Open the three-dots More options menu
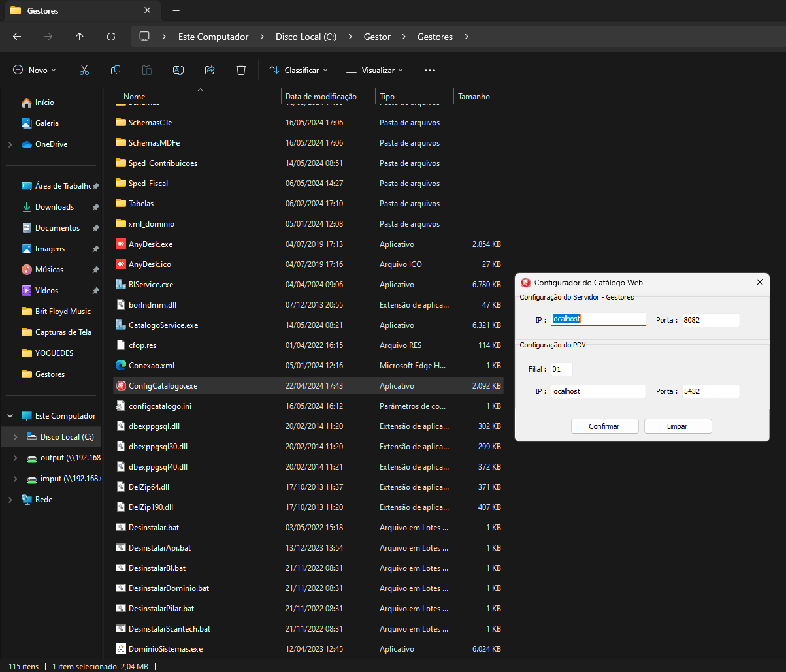 point(429,70)
